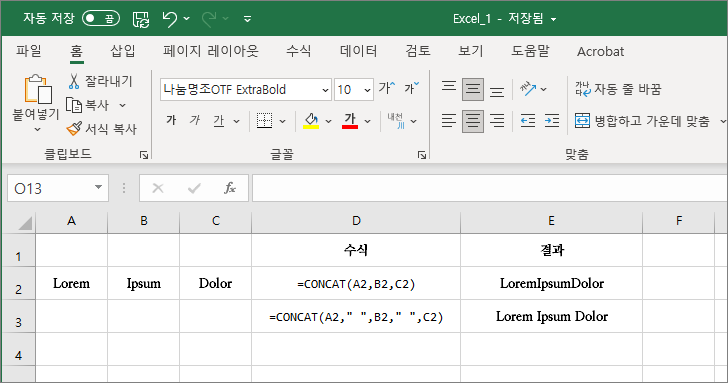Open 클립보드 group dialog launcher

(x=144, y=155)
